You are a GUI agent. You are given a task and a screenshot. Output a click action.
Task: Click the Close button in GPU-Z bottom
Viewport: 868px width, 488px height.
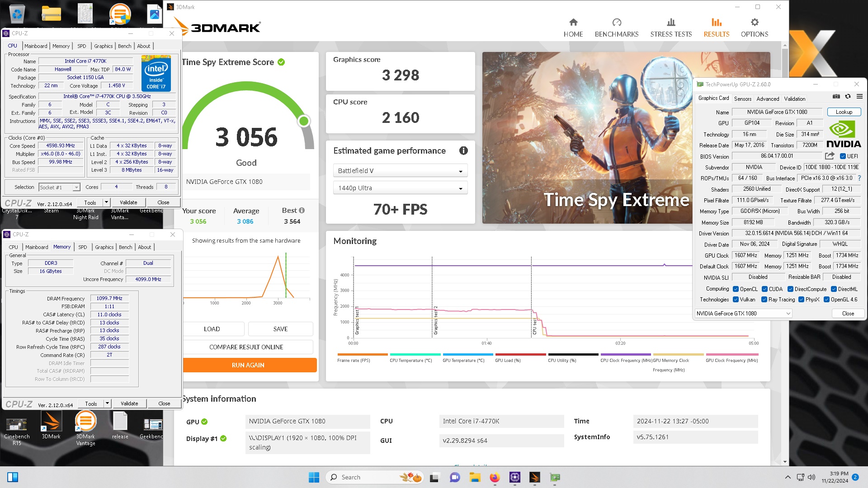(848, 314)
